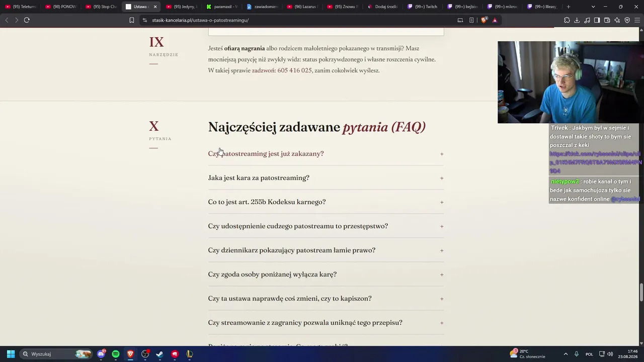Switch to the (95) Teleturniej YouTube tab
The height and width of the screenshot is (362, 644).
point(21,7)
